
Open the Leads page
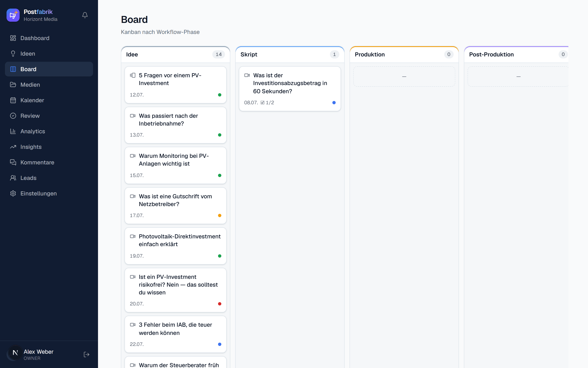pos(49,178)
